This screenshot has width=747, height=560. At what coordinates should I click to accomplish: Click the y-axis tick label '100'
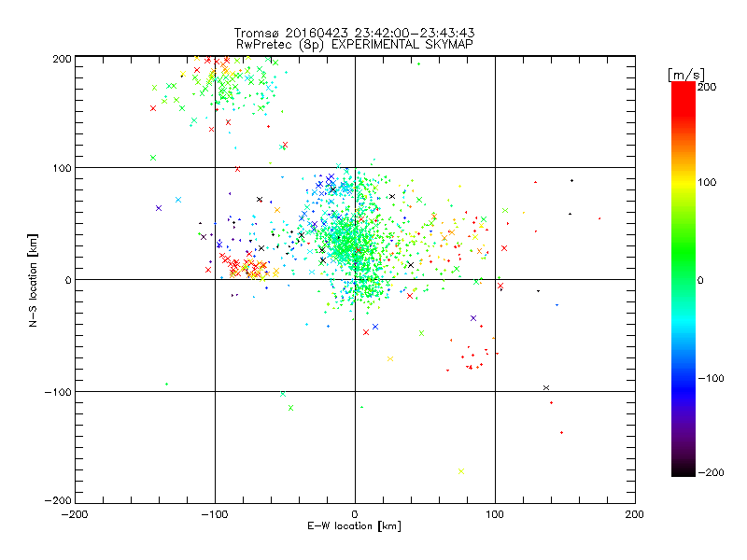tap(62, 168)
